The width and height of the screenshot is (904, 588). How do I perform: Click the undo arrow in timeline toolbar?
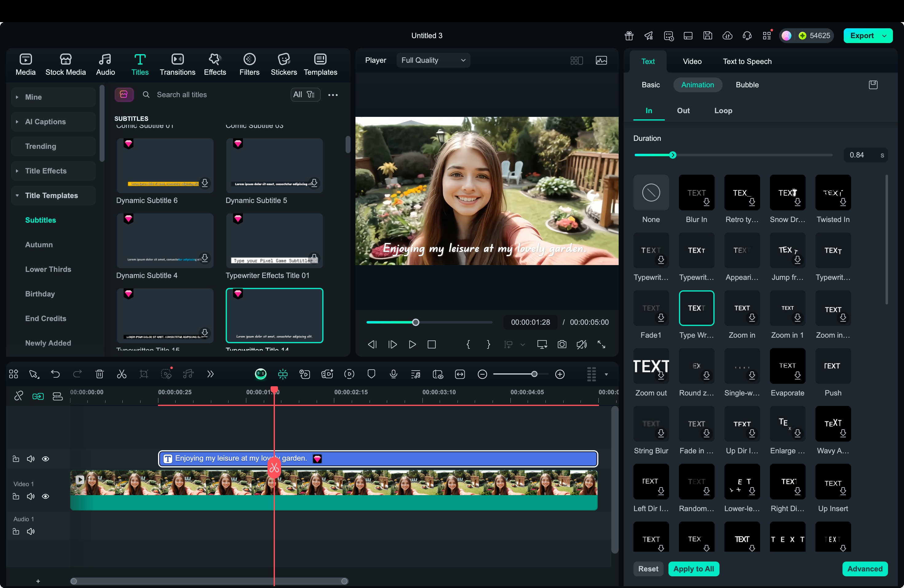coord(55,374)
